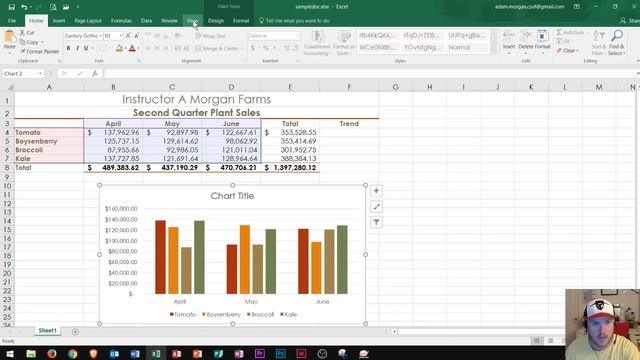Open the Chart Tools Design tab
Screen dimensions: 640x360
(x=216, y=20)
